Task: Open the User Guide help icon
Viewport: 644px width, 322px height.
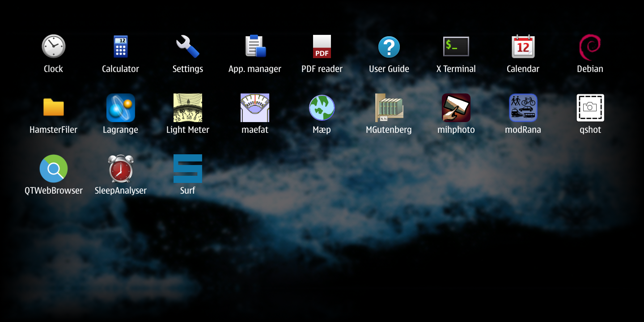Action: pos(389,47)
